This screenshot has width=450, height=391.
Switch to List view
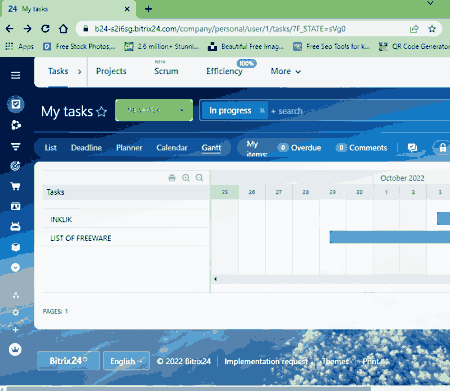pyautogui.click(x=51, y=148)
